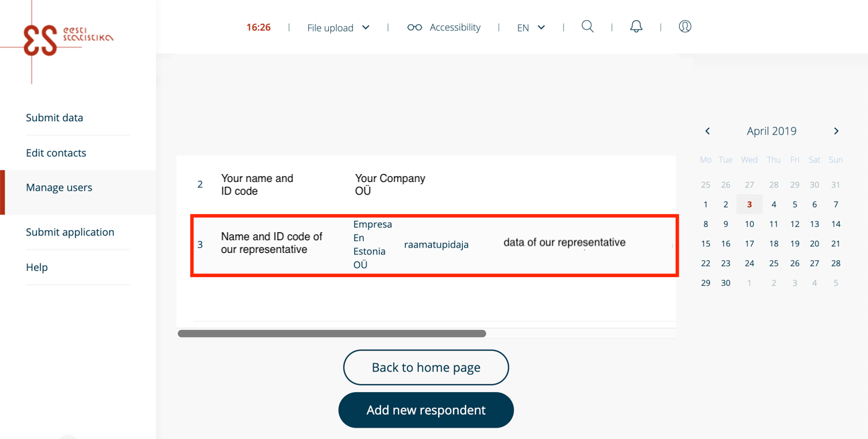
Task: Click Back to home page button
Action: pyautogui.click(x=426, y=367)
